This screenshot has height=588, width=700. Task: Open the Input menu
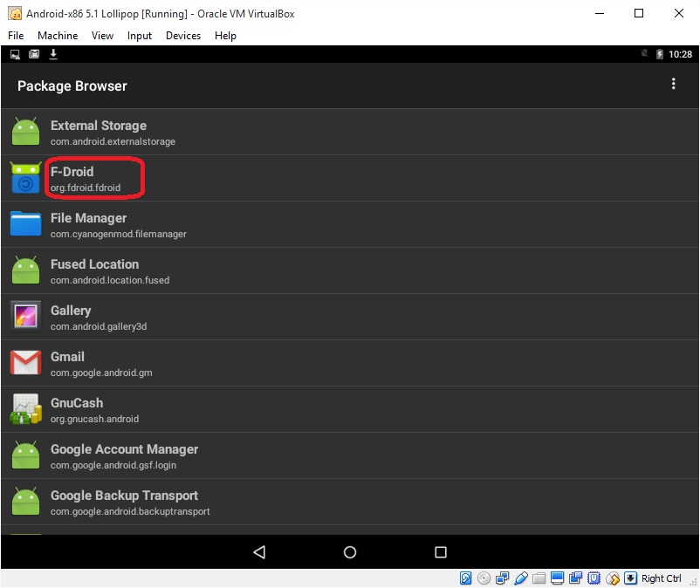[140, 35]
